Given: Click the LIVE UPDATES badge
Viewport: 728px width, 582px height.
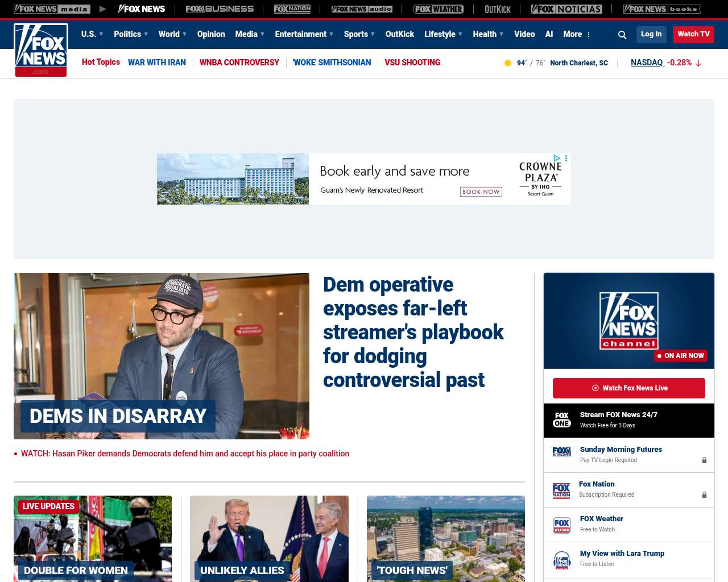Looking at the screenshot, I should tap(48, 506).
